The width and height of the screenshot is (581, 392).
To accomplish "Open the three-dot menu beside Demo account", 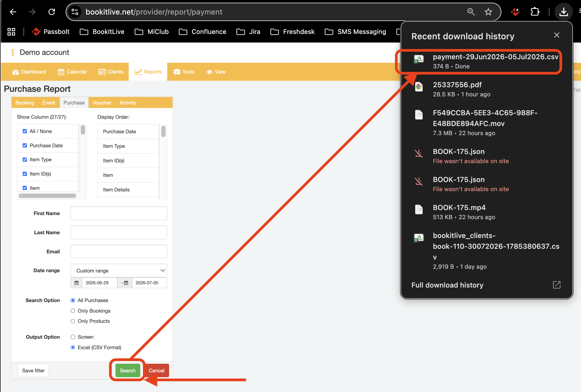I will pos(13,52).
